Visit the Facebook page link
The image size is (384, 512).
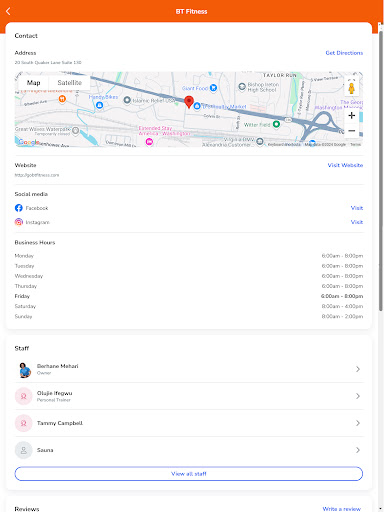click(x=357, y=208)
